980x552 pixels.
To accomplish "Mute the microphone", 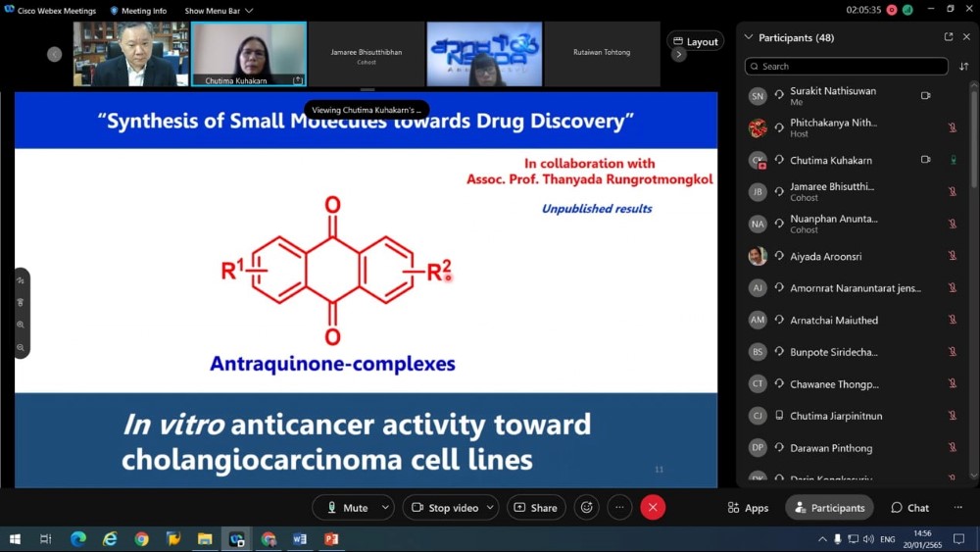I will click(x=347, y=508).
